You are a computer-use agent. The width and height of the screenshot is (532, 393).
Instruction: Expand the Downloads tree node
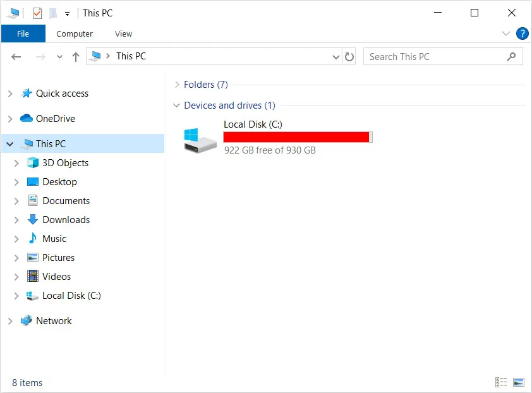coord(16,220)
